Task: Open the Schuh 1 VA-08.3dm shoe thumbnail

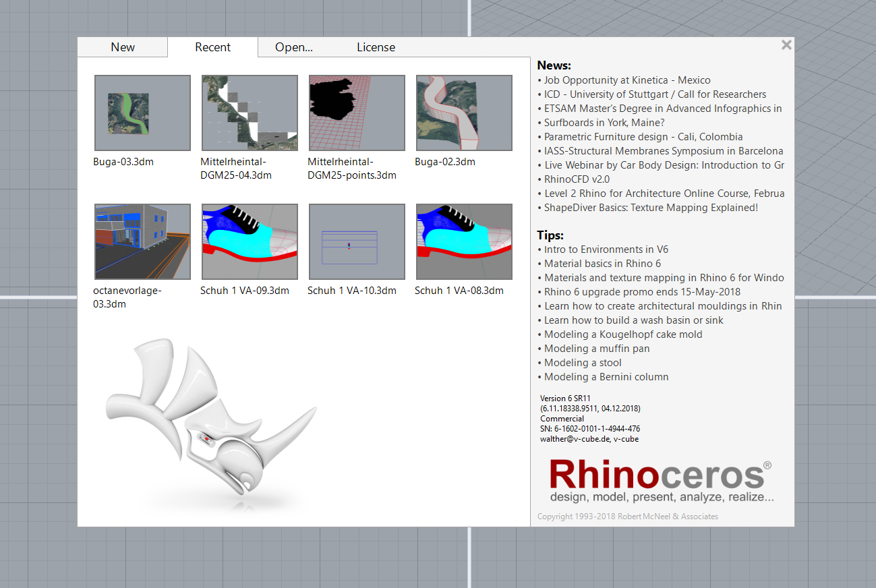Action: click(464, 241)
